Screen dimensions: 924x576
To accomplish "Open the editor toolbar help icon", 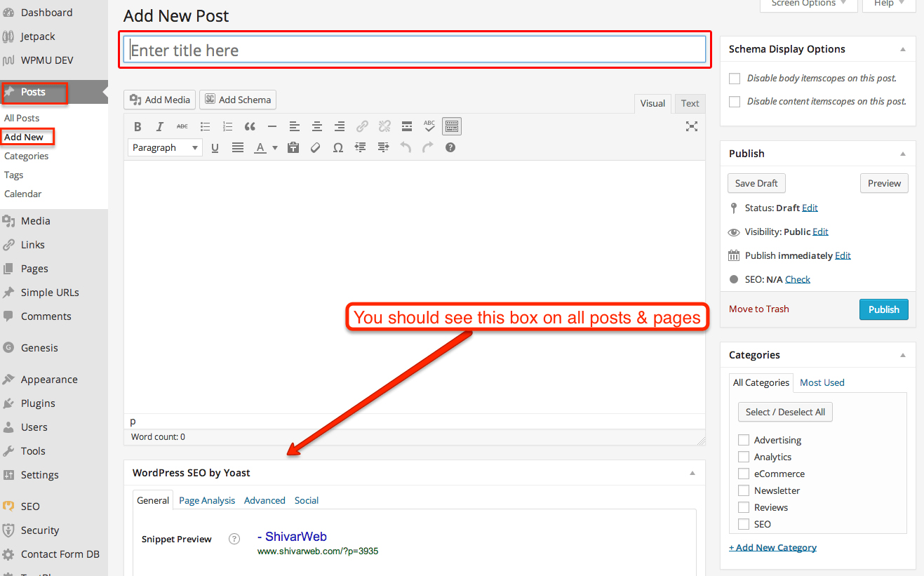I will point(450,147).
